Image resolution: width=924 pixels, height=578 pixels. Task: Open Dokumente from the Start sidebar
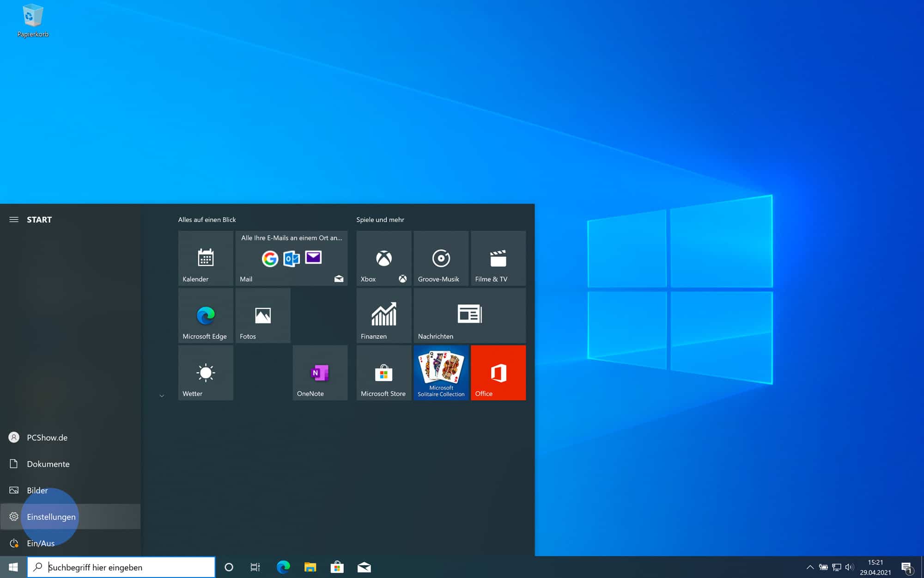click(70, 464)
